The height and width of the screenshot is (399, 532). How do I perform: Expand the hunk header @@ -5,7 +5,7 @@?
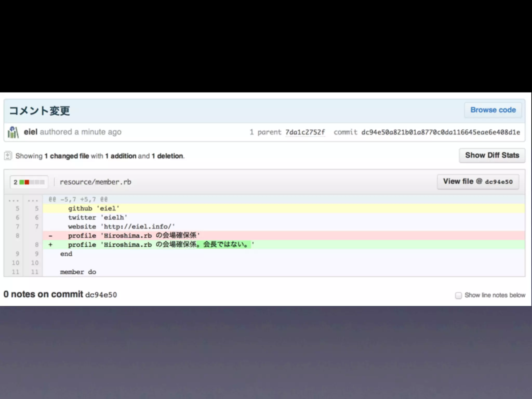[x=78, y=199]
